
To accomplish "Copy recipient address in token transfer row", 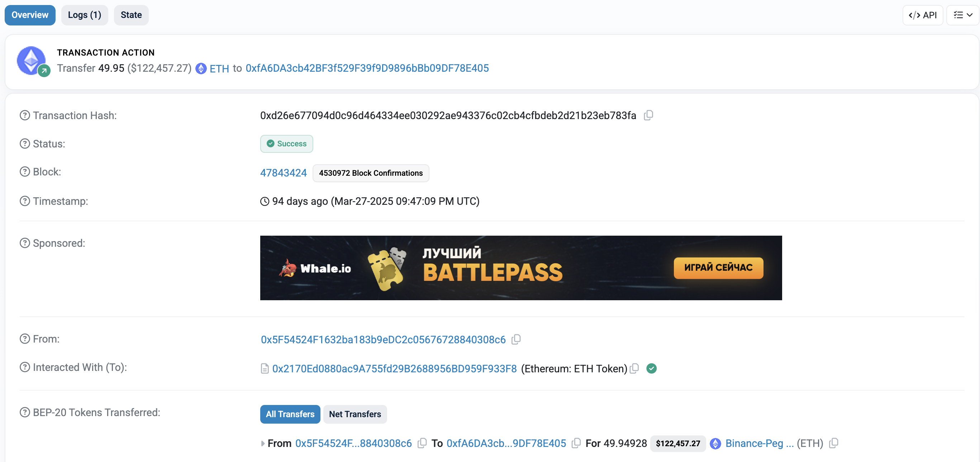I will pyautogui.click(x=576, y=443).
